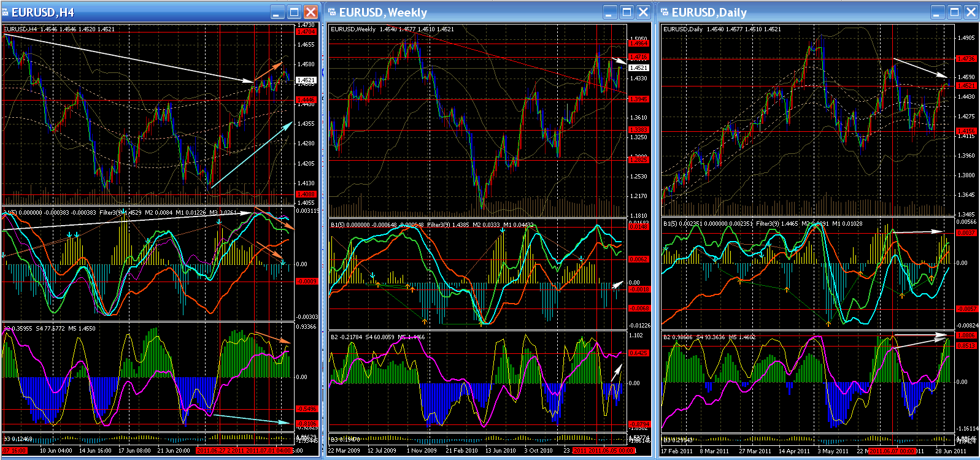This screenshot has width=980, height=460.
Task: Minimize the EURUSD,Weekly chart window
Action: (610, 12)
